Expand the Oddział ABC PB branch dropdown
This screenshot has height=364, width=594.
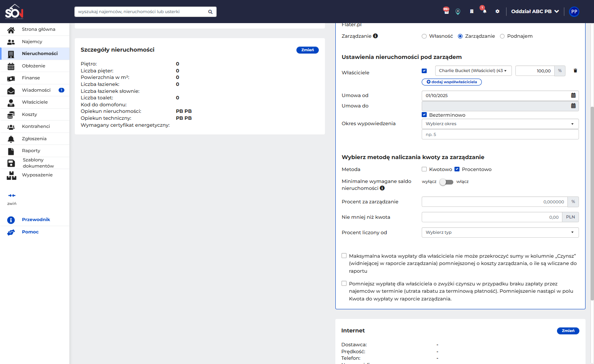tap(535, 12)
